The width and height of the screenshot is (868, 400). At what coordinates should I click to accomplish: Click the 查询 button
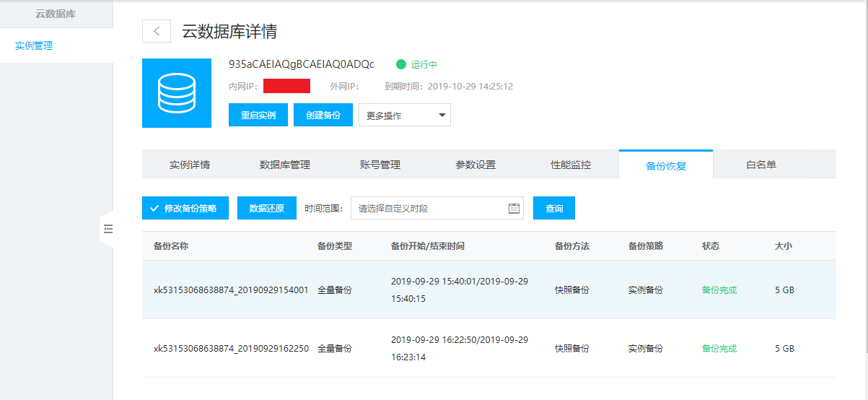point(553,208)
